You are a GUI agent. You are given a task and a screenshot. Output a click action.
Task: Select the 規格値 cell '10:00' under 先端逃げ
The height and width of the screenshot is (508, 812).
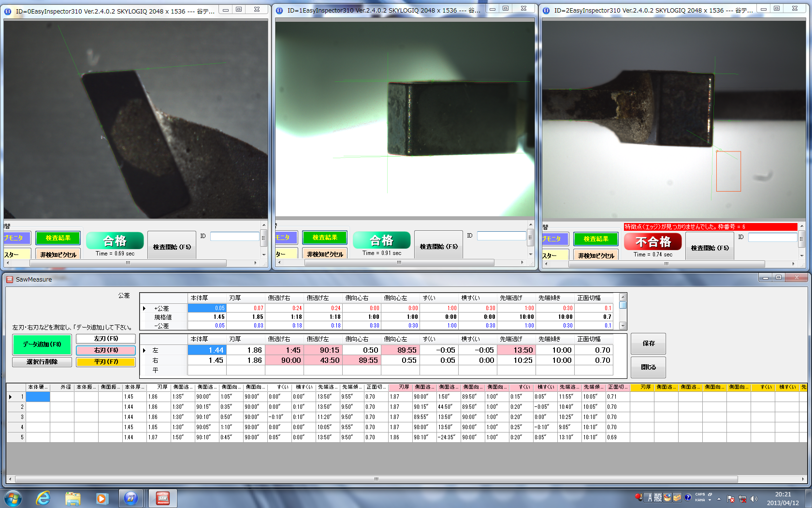(516, 317)
